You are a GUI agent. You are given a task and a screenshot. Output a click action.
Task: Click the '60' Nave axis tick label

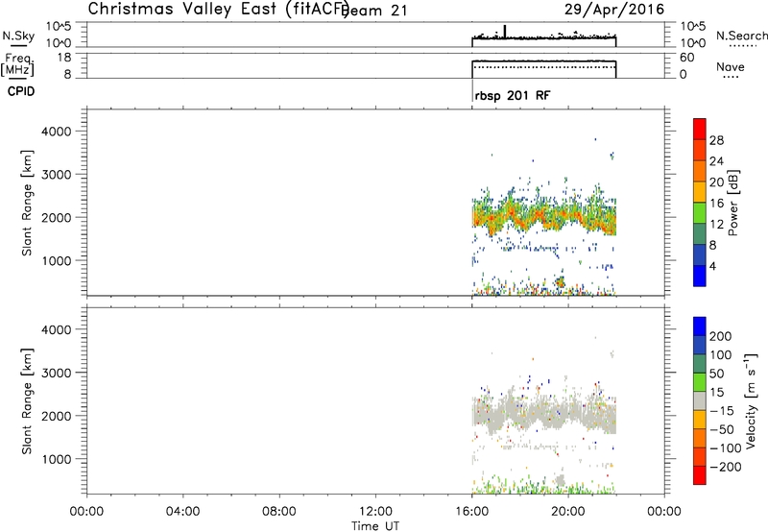686,58
